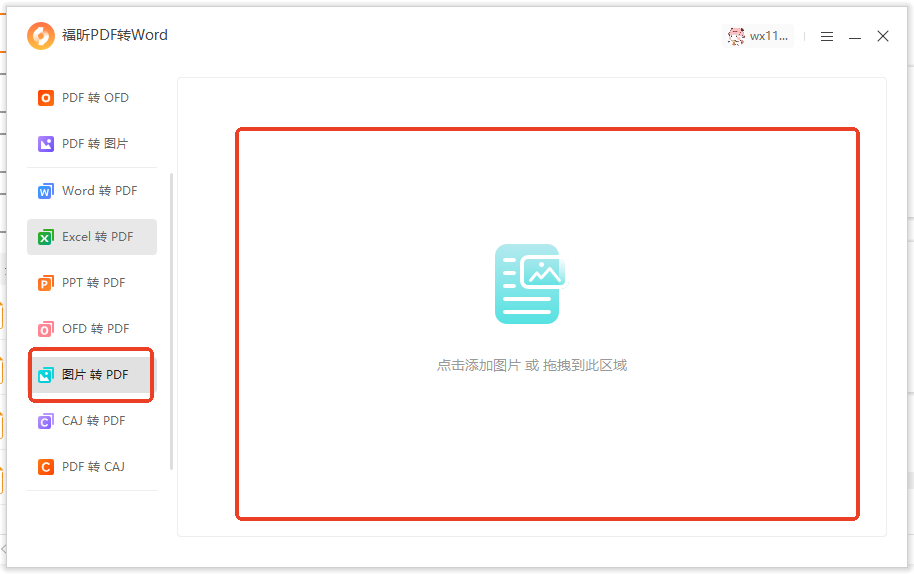Click the sidebar vertical scrollbar

171,320
